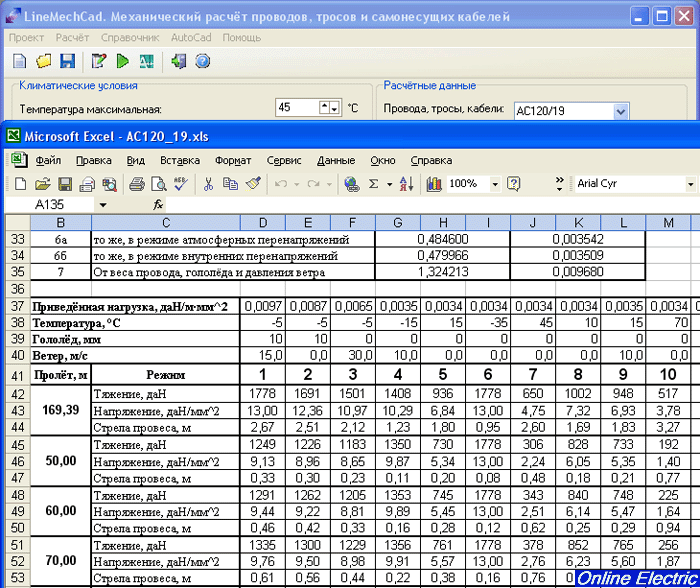This screenshot has height=588, width=700.
Task: Open Excel help question icon
Action: click(513, 184)
